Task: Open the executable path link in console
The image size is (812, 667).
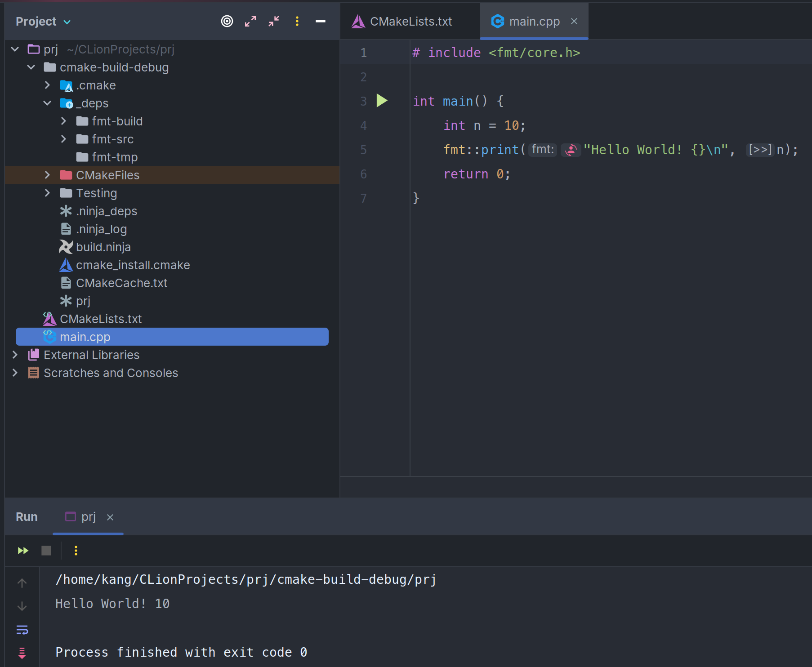Action: click(246, 579)
